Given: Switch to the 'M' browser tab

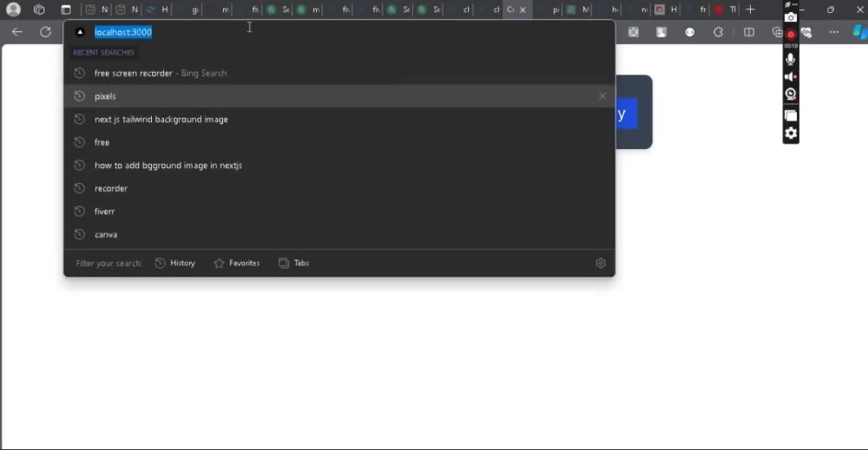Looking at the screenshot, I should click(578, 10).
